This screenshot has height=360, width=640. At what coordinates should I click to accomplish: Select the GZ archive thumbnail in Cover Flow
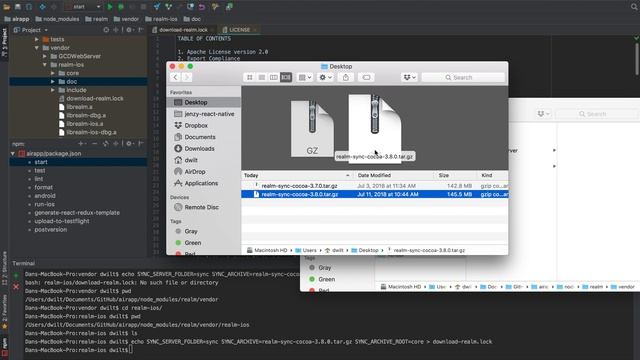(x=312, y=129)
